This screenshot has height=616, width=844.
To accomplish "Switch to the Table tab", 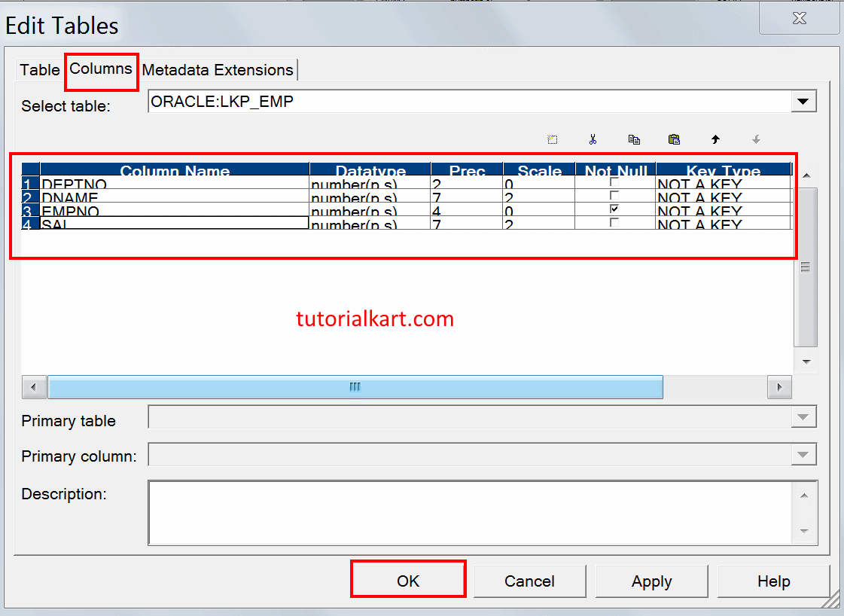I will (x=39, y=70).
